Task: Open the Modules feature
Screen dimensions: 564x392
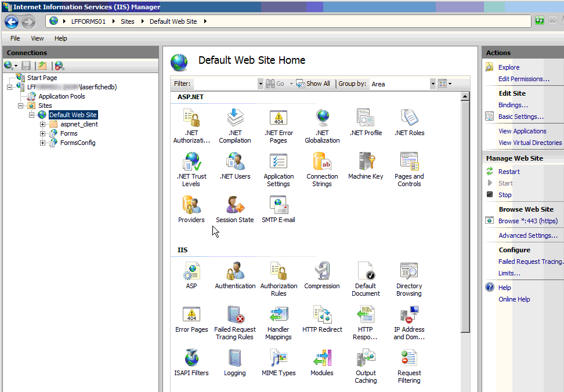Action: (x=322, y=362)
